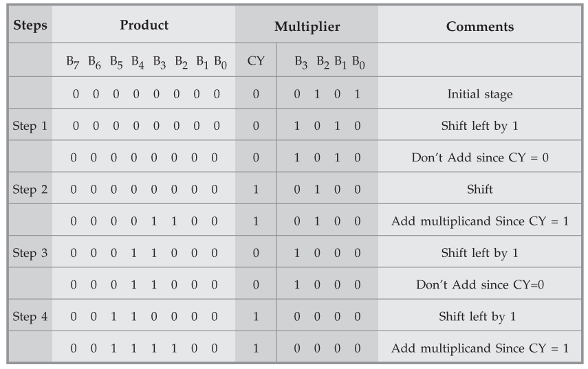Click the Multiplier column header
Viewport: 588px width, 369px height.
point(307,27)
